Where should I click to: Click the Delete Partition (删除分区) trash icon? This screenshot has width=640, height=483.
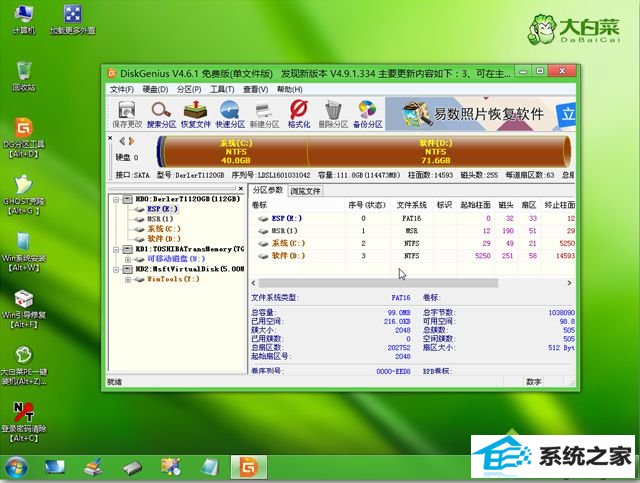pos(333,114)
